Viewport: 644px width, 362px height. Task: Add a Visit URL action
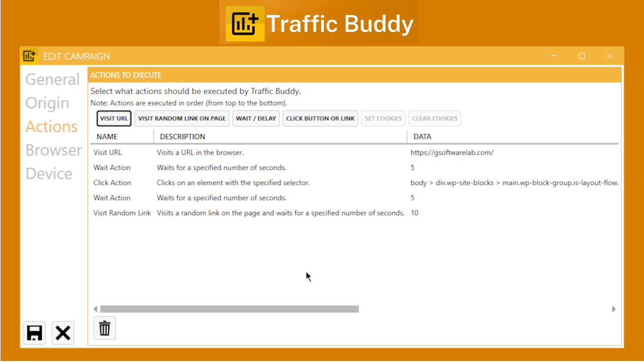(x=114, y=118)
